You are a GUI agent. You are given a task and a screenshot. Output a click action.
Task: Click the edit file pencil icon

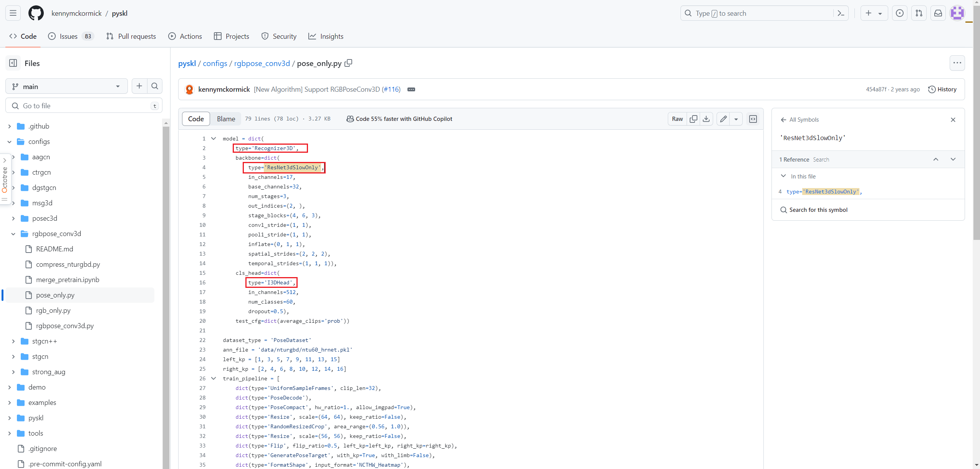pyautogui.click(x=723, y=119)
